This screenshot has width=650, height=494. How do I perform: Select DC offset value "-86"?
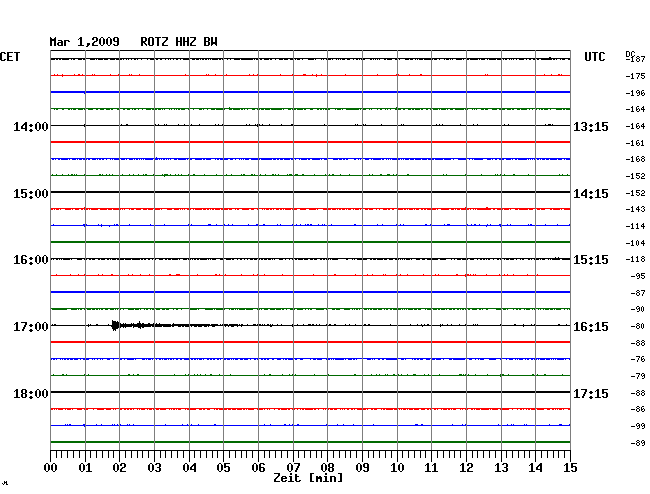click(638, 409)
